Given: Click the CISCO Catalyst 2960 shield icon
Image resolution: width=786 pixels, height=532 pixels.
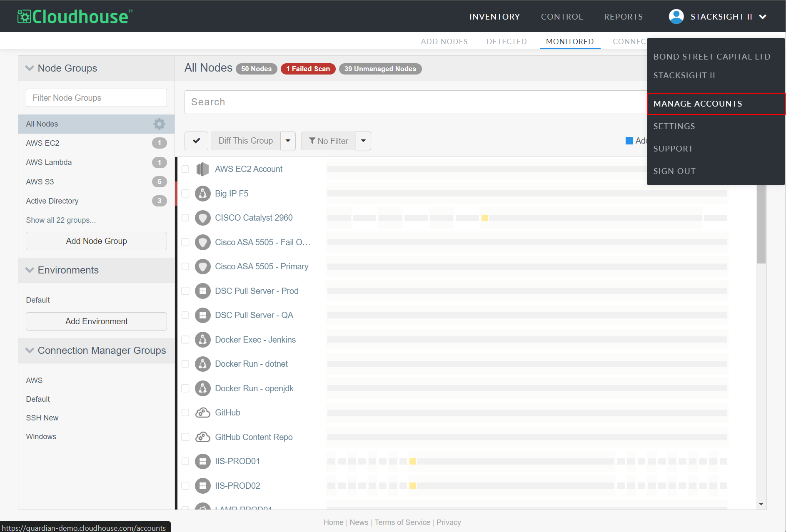Looking at the screenshot, I should coord(202,218).
